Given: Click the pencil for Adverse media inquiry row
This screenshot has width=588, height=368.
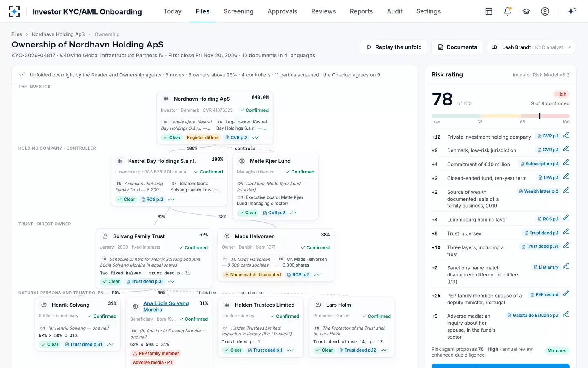Looking at the screenshot, I should 566,314.
